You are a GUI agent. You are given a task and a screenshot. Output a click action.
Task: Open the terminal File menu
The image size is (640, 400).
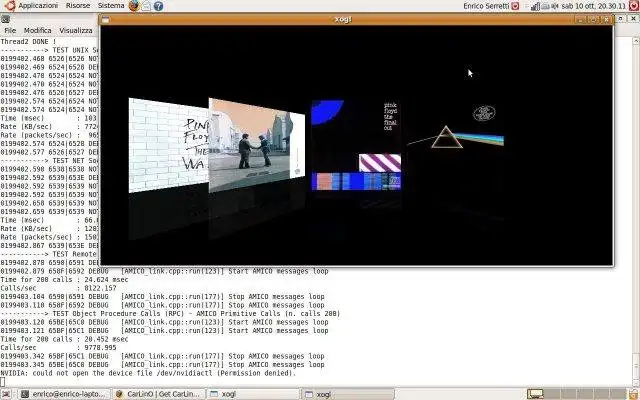pos(10,30)
